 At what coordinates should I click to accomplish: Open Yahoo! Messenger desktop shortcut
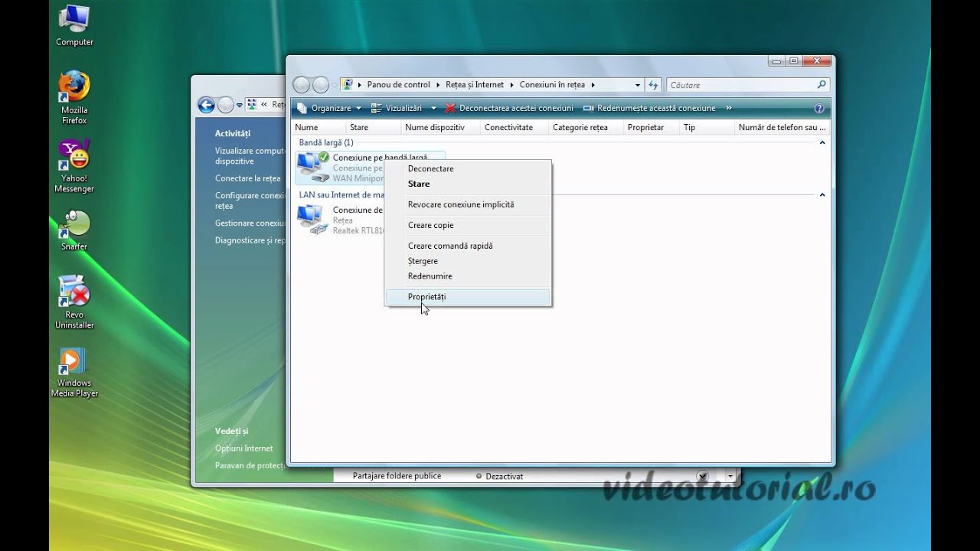click(74, 166)
